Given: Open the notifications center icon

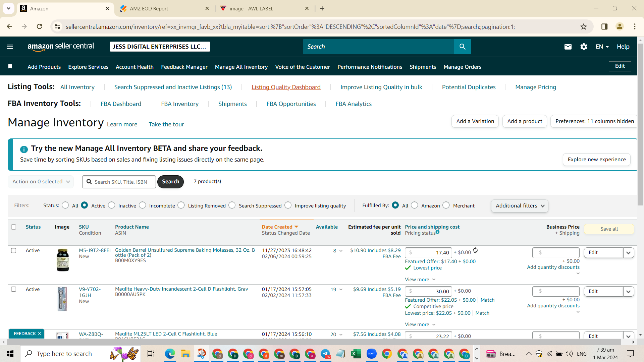Looking at the screenshot, I should click(x=630, y=354).
